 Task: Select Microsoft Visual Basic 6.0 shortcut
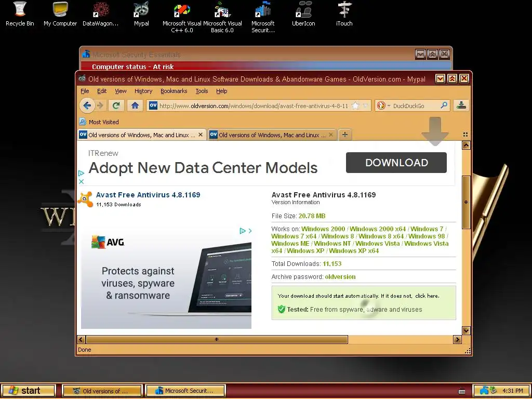pos(222,17)
